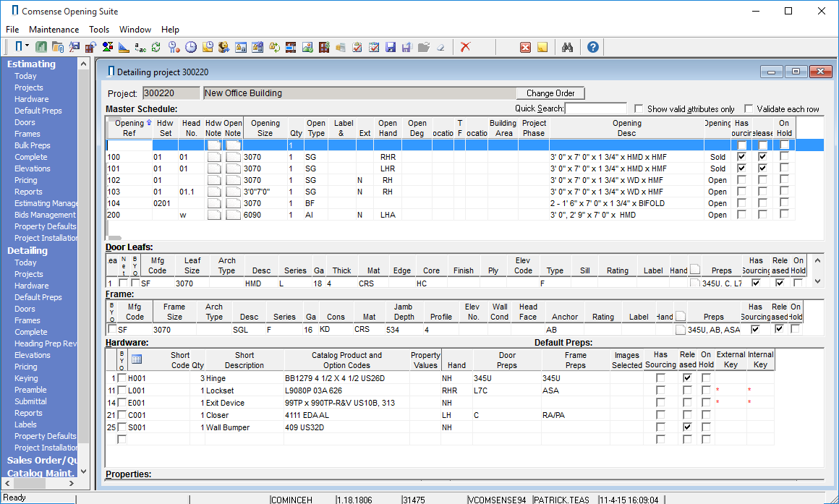Expand Sales Order section in sidebar
Screen dimensions: 839x504
42,461
